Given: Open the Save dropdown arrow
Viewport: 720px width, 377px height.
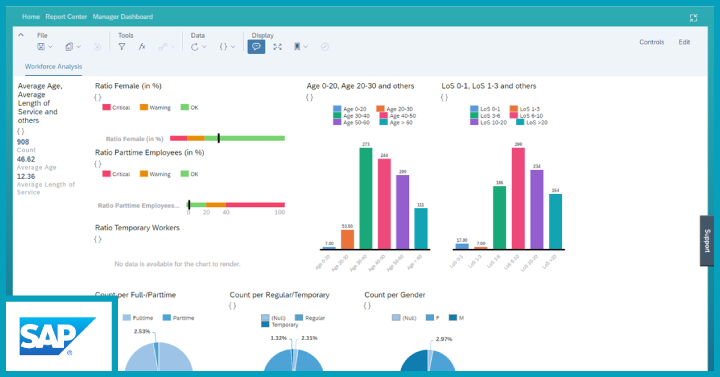Looking at the screenshot, I should 51,47.
